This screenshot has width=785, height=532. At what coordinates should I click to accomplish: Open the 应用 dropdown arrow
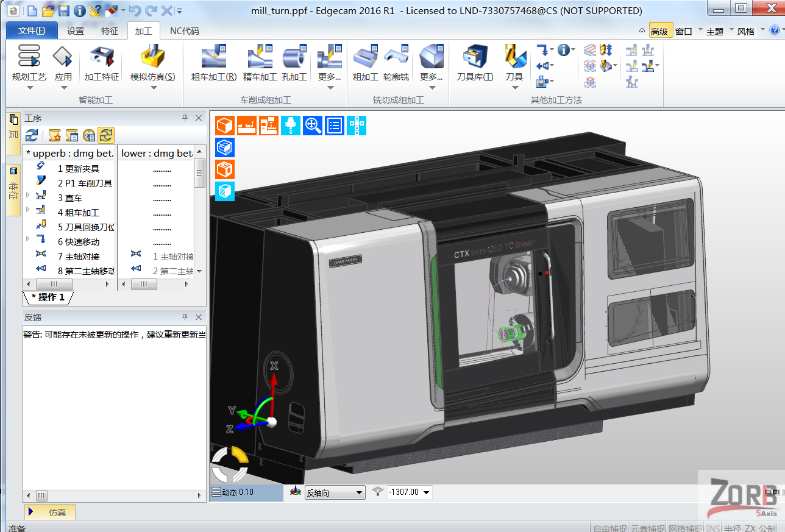pyautogui.click(x=63, y=88)
